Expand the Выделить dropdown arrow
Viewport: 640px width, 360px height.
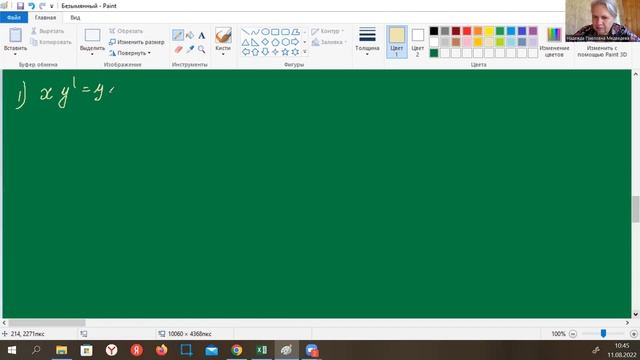pyautogui.click(x=92, y=54)
